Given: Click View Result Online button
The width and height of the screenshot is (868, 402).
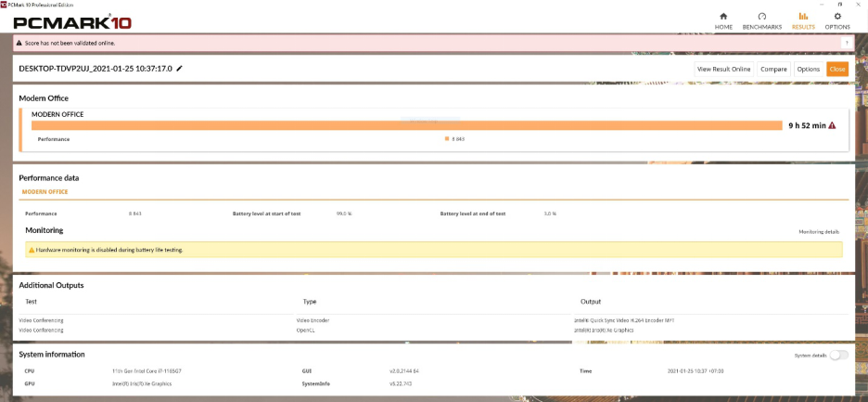Looking at the screenshot, I should [x=723, y=70].
